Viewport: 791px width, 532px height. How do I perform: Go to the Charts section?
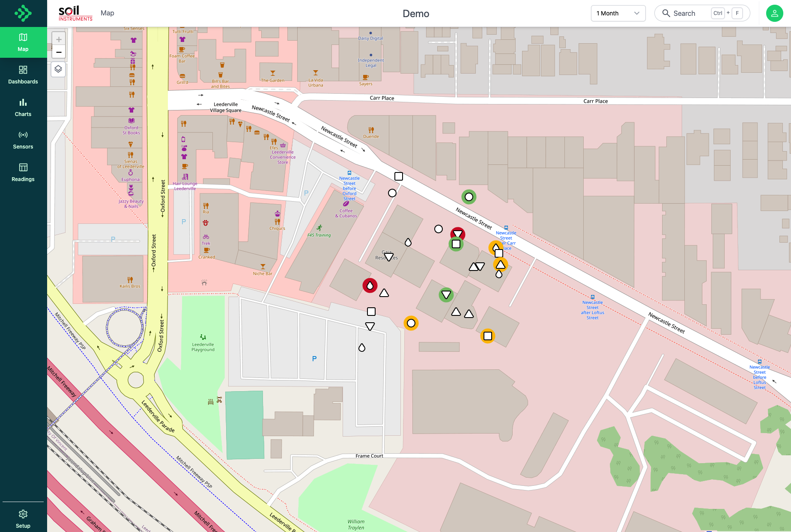tap(23, 107)
